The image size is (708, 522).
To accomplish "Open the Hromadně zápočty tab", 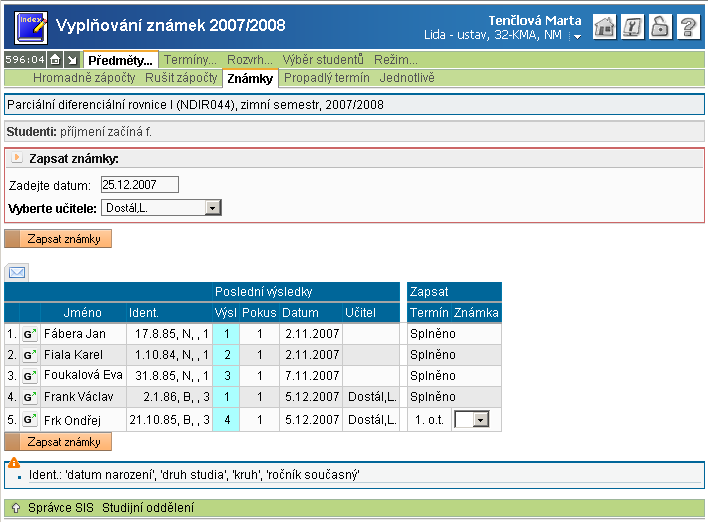I will tap(85, 77).
